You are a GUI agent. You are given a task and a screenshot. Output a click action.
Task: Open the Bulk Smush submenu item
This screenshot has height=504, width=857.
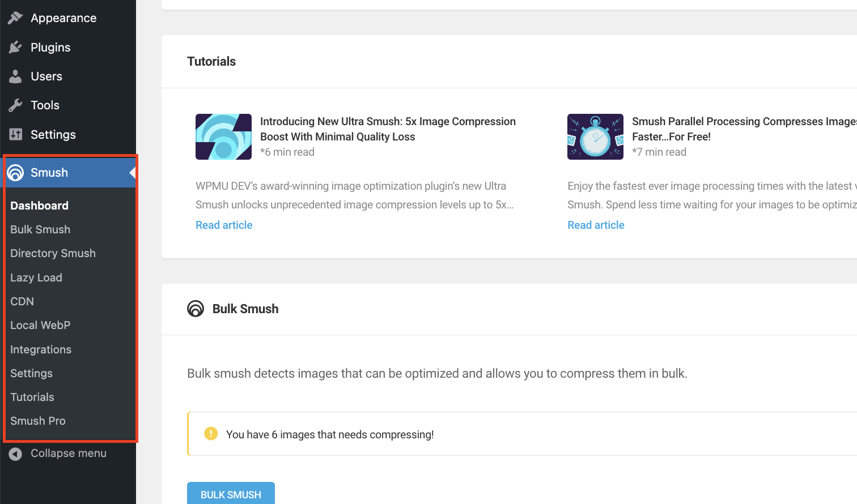(40, 229)
